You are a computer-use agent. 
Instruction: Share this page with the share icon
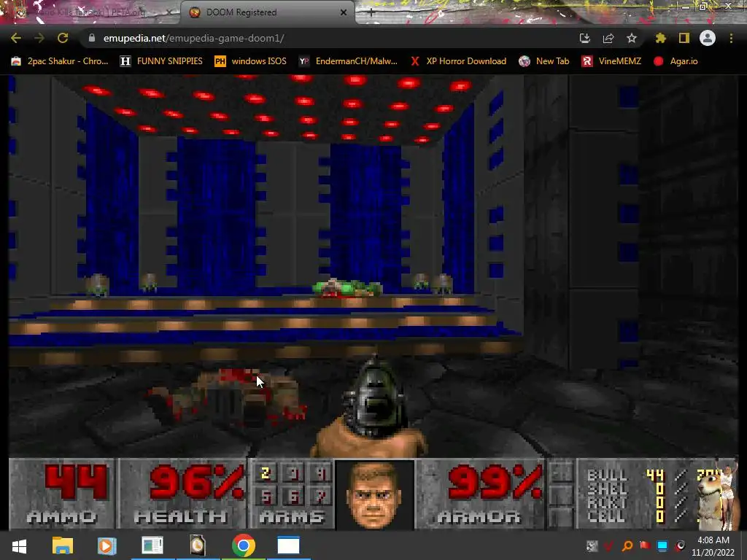point(608,38)
